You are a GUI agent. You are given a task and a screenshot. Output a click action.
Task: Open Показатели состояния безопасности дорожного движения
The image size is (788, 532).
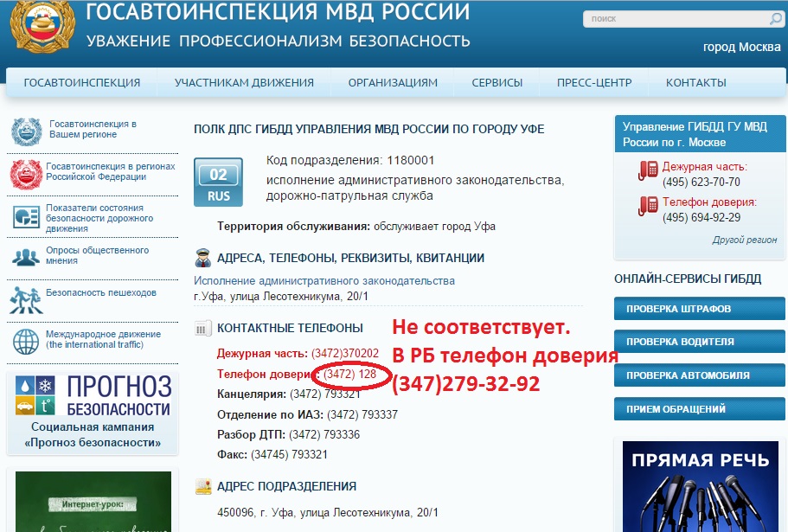99,218
